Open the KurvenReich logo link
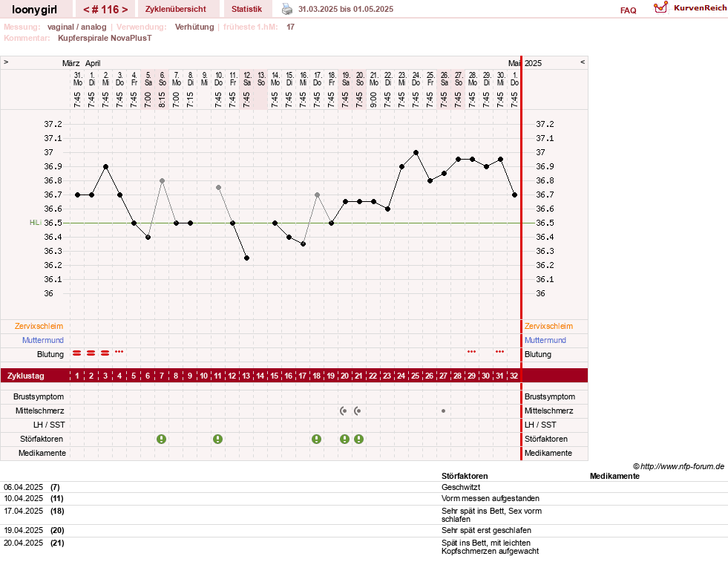The image size is (728, 585). [x=690, y=8]
